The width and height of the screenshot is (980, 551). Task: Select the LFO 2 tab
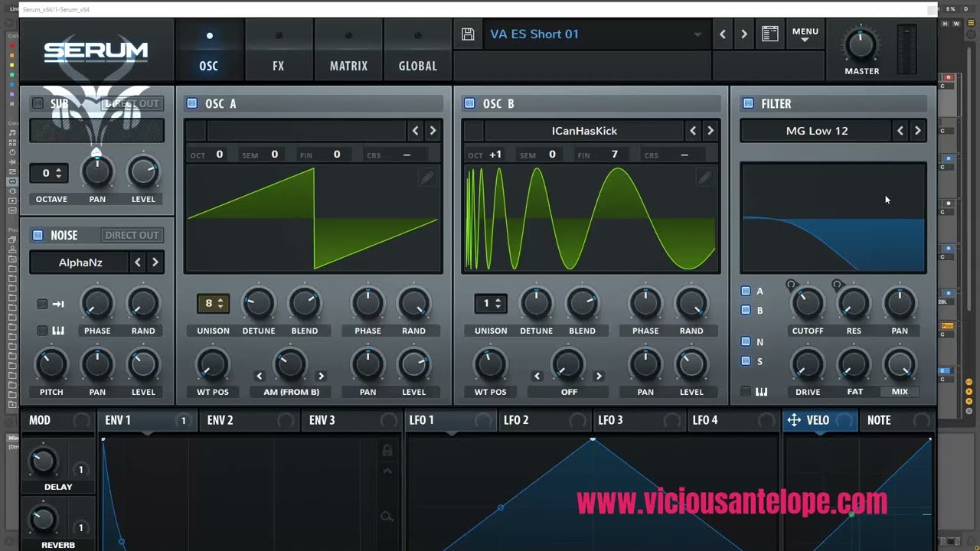click(x=544, y=420)
